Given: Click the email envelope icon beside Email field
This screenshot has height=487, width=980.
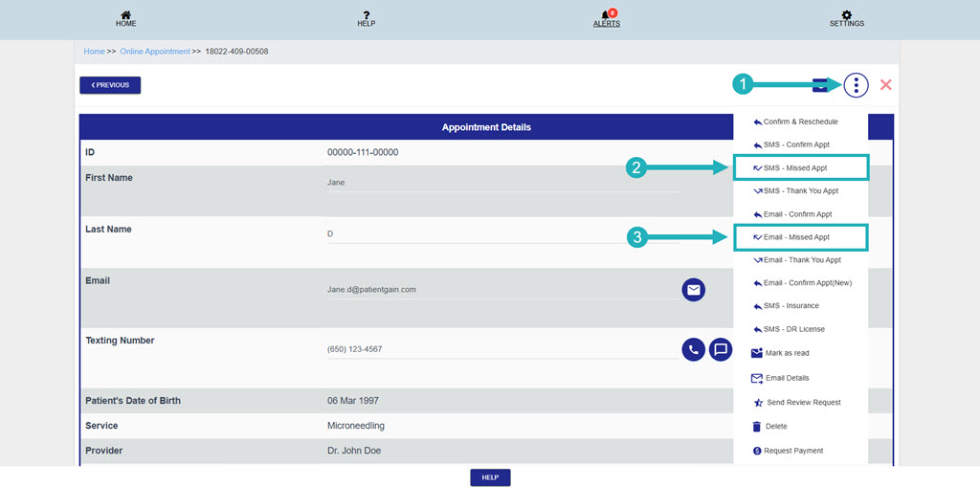Looking at the screenshot, I should tap(694, 290).
